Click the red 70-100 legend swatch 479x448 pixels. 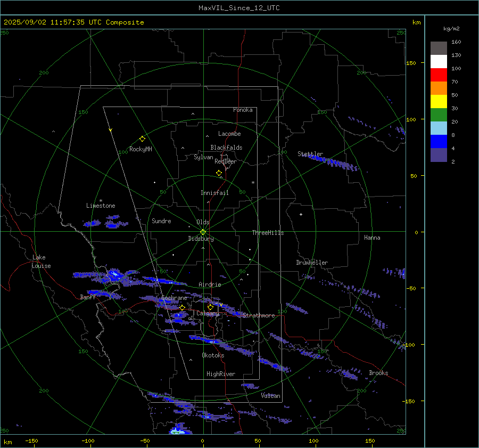coord(439,75)
